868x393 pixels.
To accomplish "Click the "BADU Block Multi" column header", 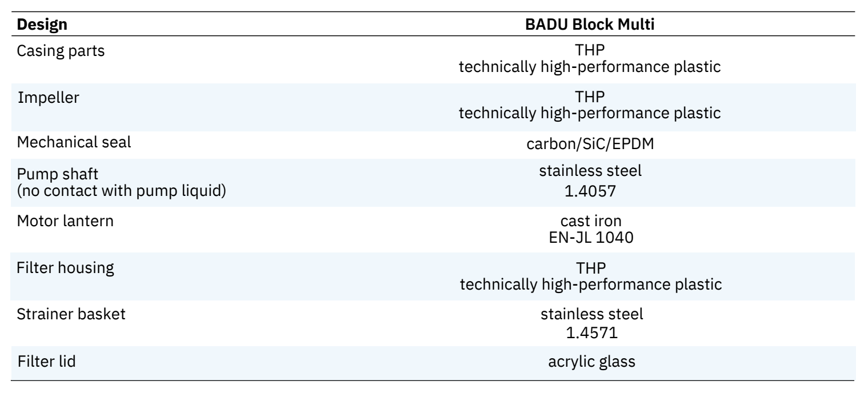I will click(x=590, y=26).
